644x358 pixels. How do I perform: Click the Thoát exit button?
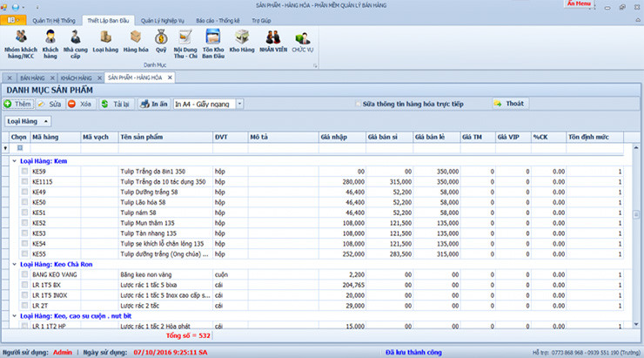tap(510, 104)
